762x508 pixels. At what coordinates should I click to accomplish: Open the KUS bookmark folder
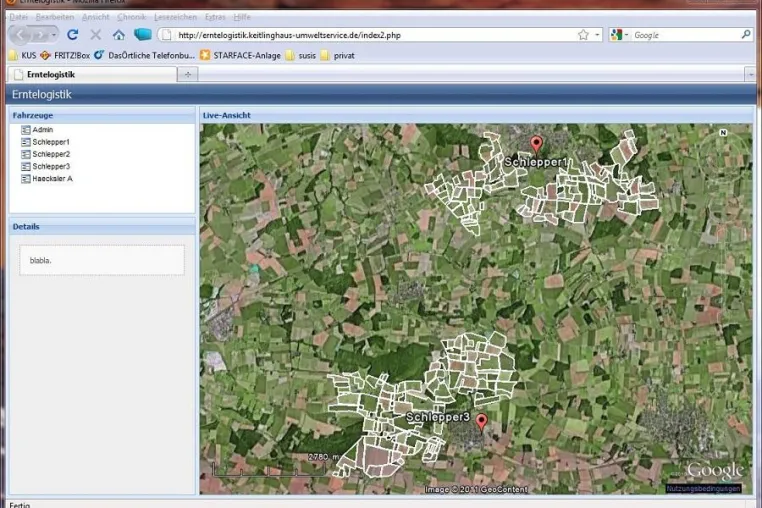(23, 55)
